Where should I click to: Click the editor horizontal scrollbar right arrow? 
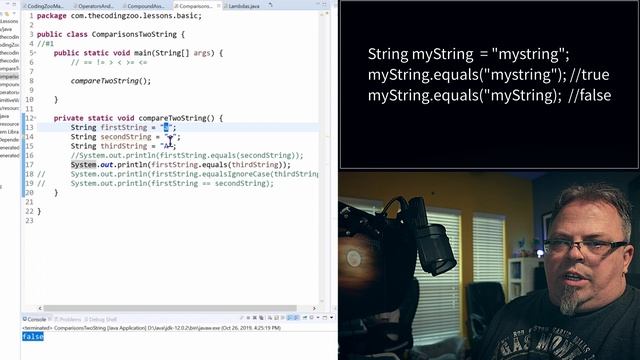tap(314, 308)
